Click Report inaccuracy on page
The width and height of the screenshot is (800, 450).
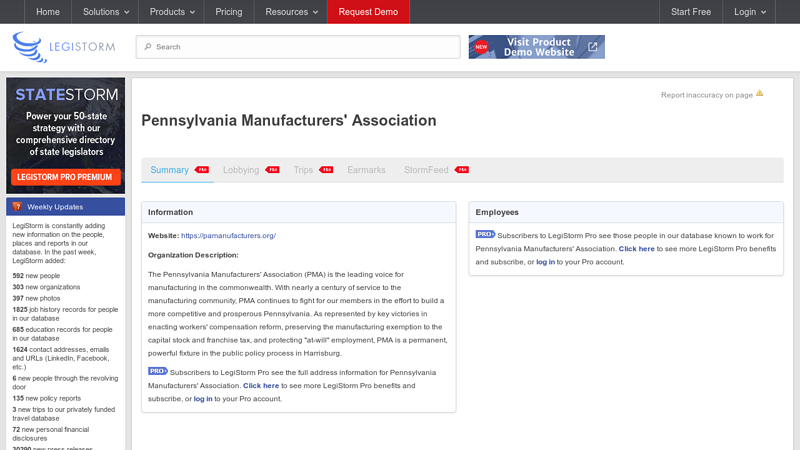tap(707, 95)
